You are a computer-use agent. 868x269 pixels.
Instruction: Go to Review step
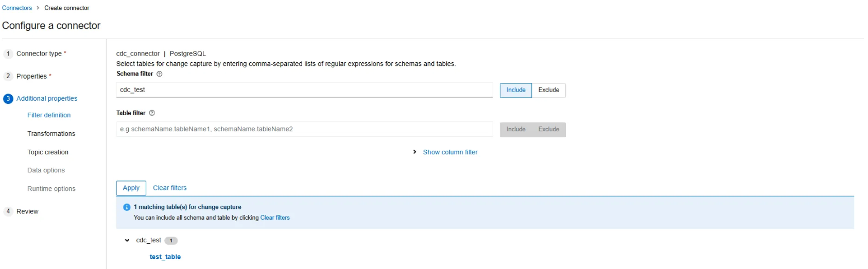click(x=27, y=211)
